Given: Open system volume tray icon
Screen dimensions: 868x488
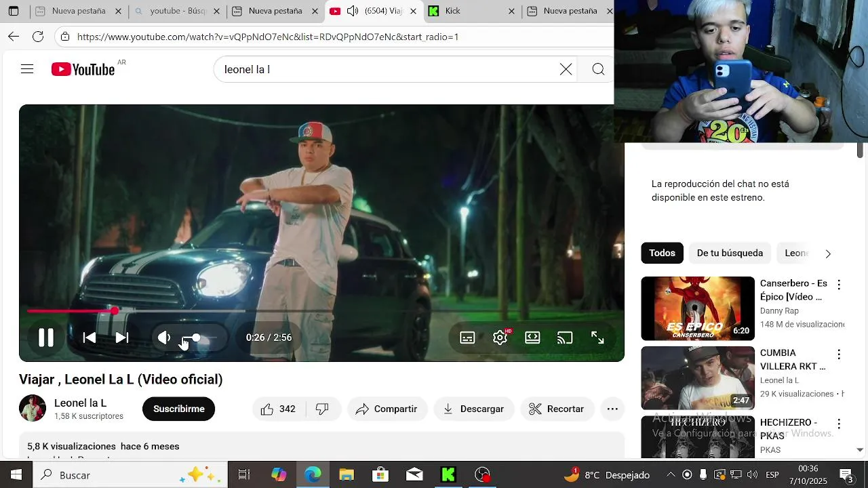Looking at the screenshot, I should (751, 474).
